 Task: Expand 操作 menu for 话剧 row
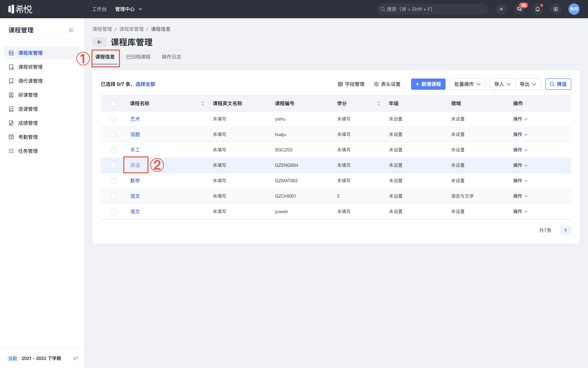[x=520, y=134]
